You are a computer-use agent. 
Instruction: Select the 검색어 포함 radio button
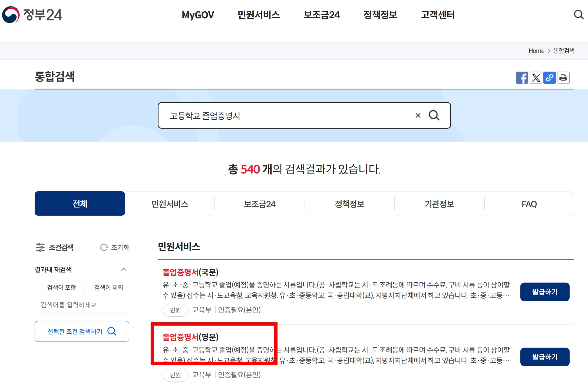point(39,287)
